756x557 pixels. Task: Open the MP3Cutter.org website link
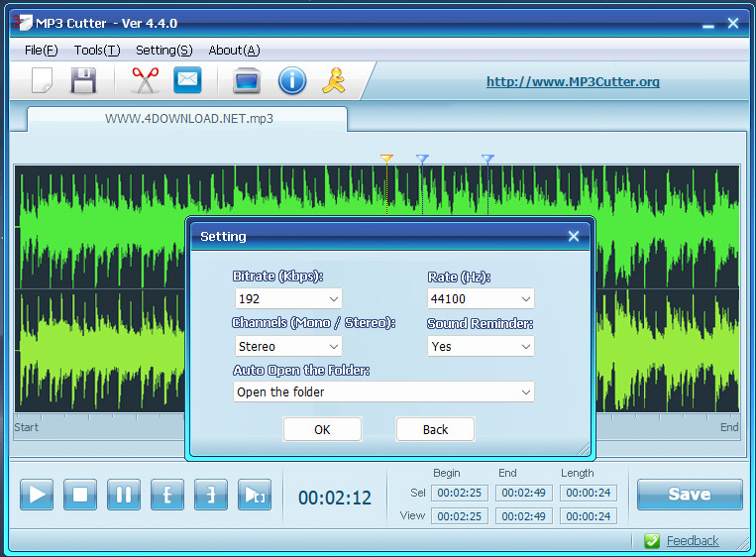pos(573,82)
